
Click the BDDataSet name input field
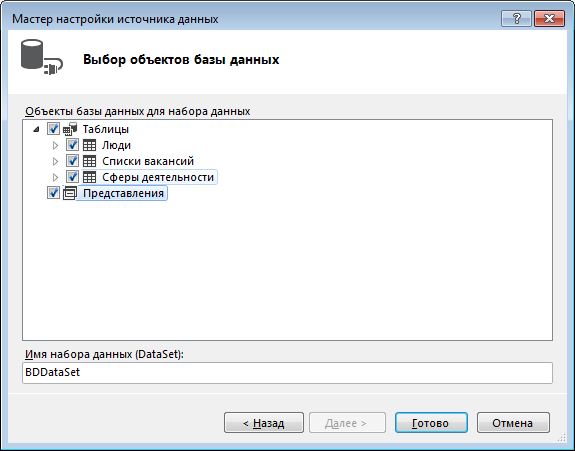pos(287,373)
